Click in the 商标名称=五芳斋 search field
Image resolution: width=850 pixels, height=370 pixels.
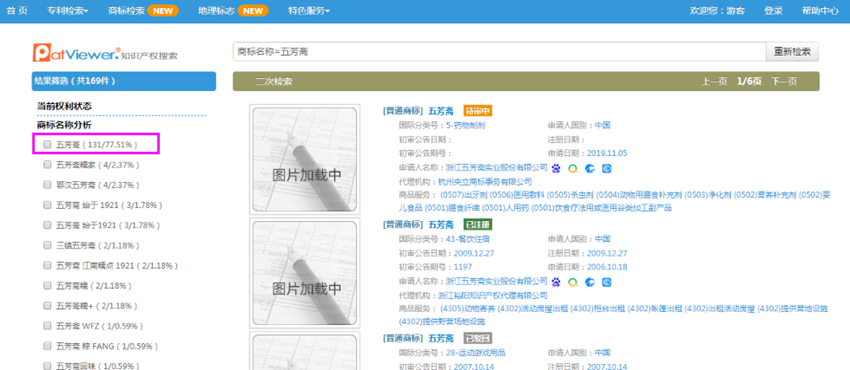tap(499, 52)
